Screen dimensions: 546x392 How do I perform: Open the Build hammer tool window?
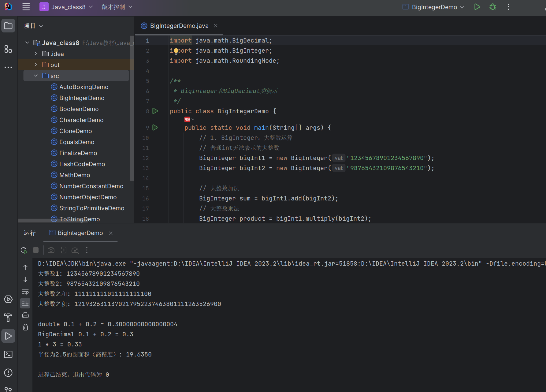coord(8,318)
